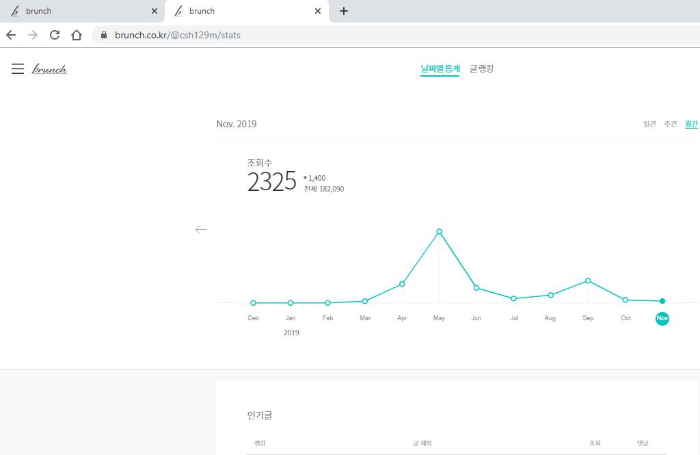Open the brunch hamburger menu

pyautogui.click(x=18, y=69)
